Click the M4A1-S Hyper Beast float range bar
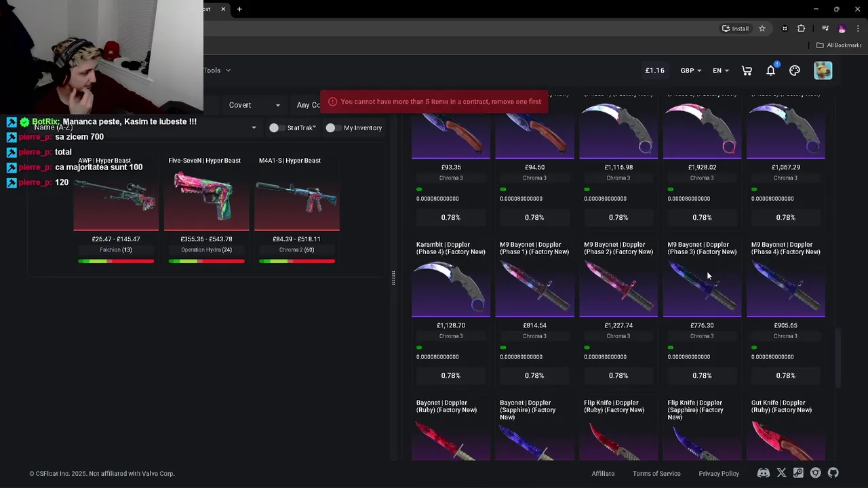This screenshot has height=488, width=868. [x=296, y=261]
